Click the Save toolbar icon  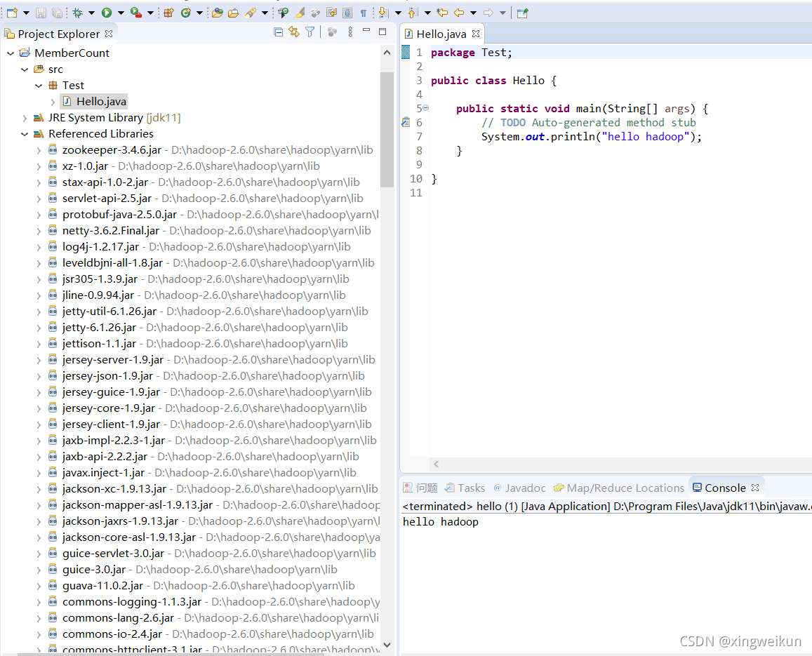click(x=41, y=13)
